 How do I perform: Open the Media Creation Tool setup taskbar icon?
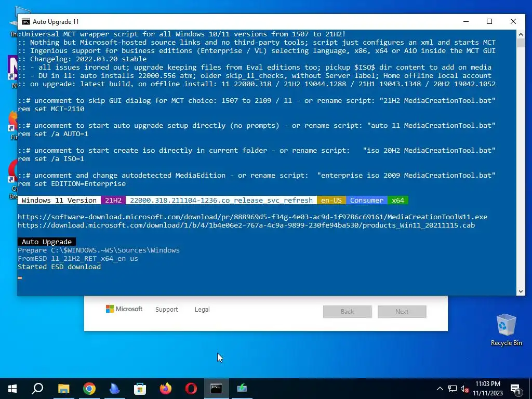pos(242,388)
